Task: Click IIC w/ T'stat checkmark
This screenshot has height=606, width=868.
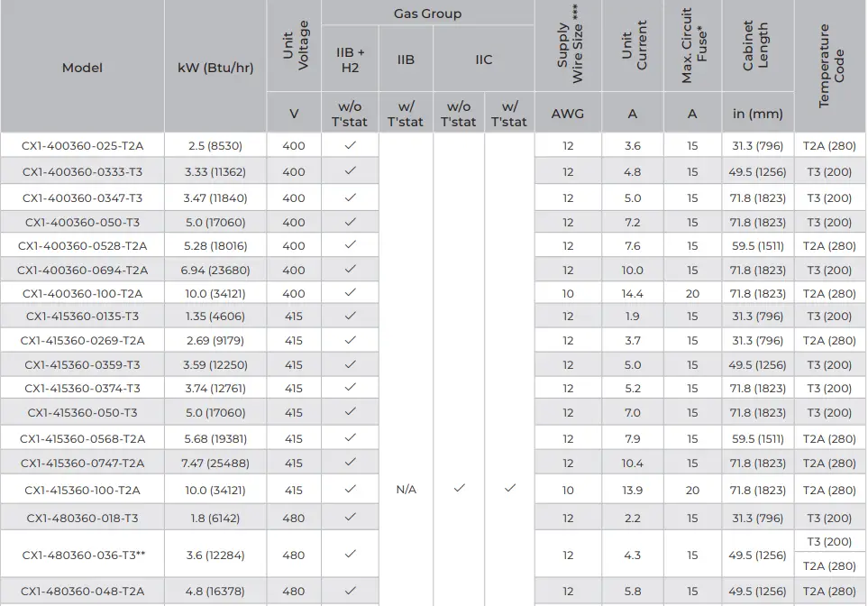Action: 509,489
